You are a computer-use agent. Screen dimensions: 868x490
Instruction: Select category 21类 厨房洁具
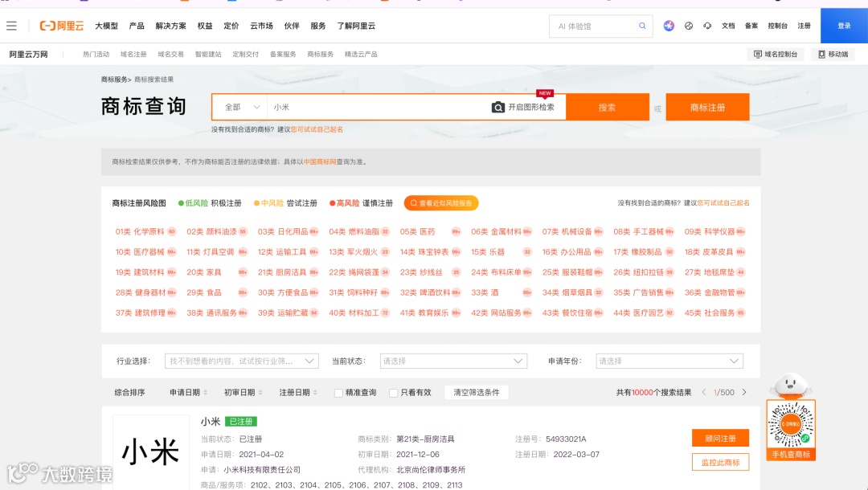[288, 272]
